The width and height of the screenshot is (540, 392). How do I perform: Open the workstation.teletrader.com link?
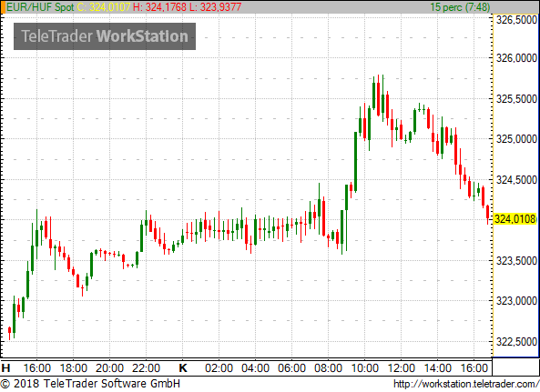pyautogui.click(x=466, y=384)
